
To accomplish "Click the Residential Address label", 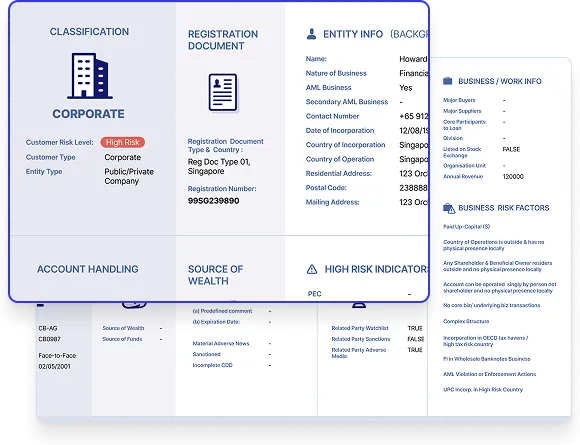I will [338, 173].
